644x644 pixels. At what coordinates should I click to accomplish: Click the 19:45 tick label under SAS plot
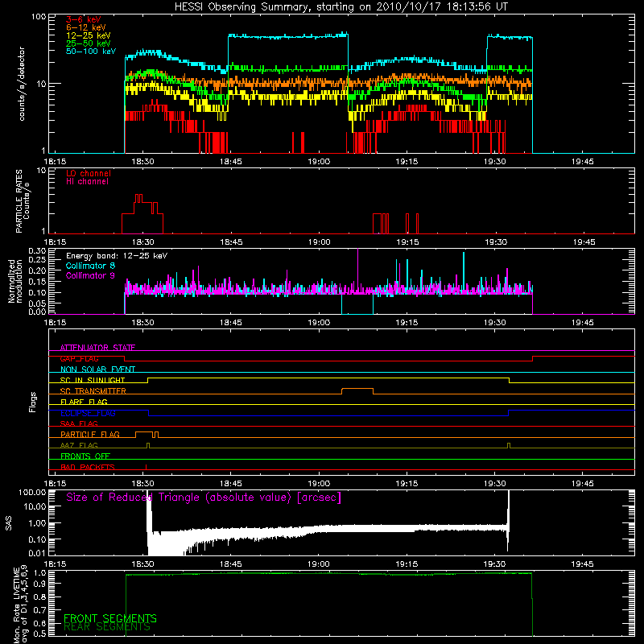(583, 564)
